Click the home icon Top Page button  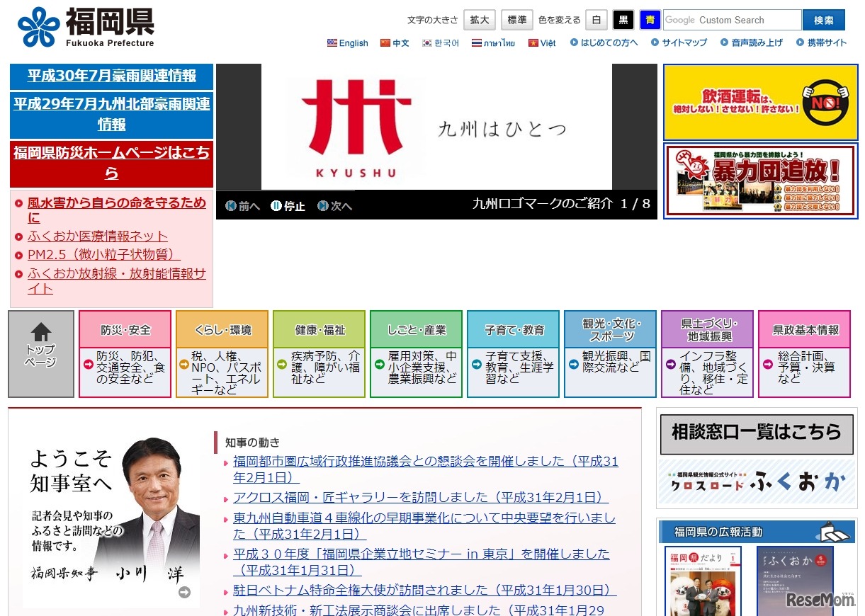pyautogui.click(x=41, y=354)
